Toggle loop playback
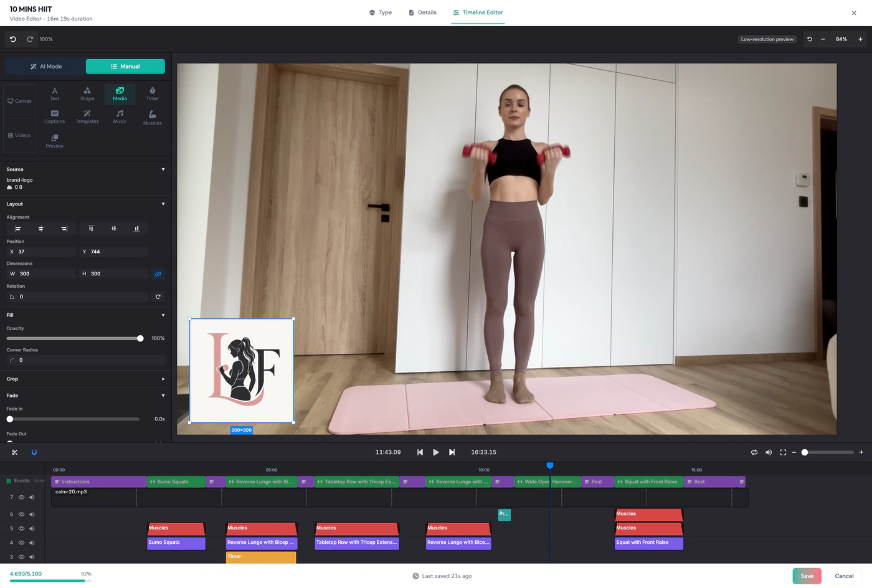The width and height of the screenshot is (872, 588). tap(754, 452)
